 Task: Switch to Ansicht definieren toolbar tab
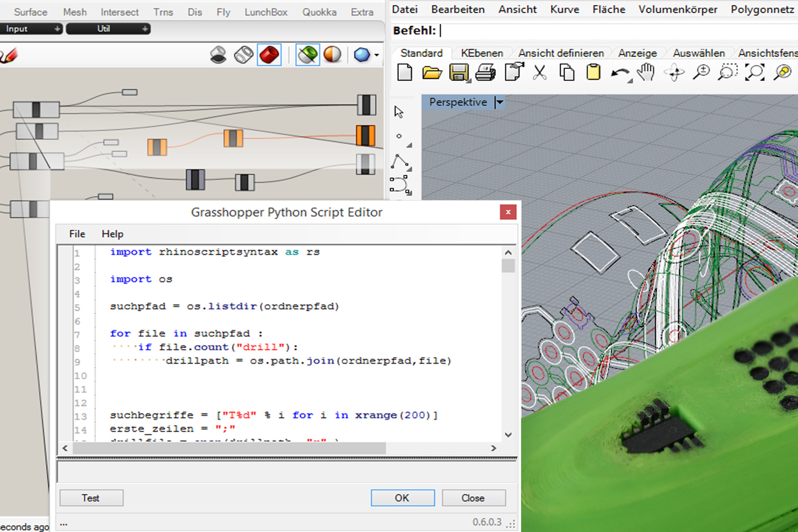[x=561, y=53]
